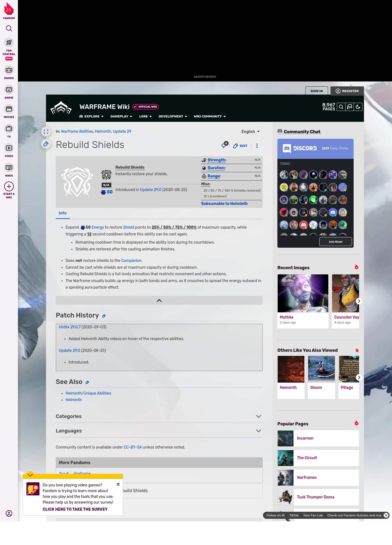
Task: Follow the Subsumable to Helminth link
Action: pyautogui.click(x=224, y=204)
